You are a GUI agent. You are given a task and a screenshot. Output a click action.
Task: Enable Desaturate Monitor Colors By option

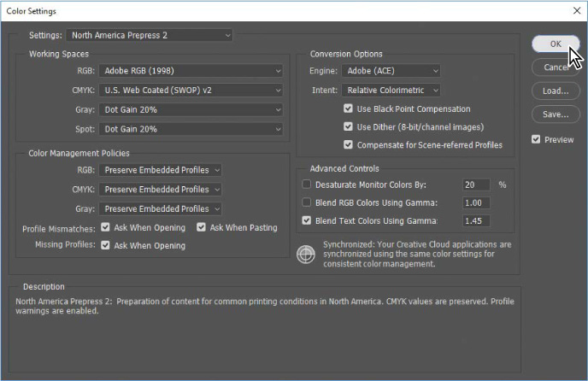point(307,185)
